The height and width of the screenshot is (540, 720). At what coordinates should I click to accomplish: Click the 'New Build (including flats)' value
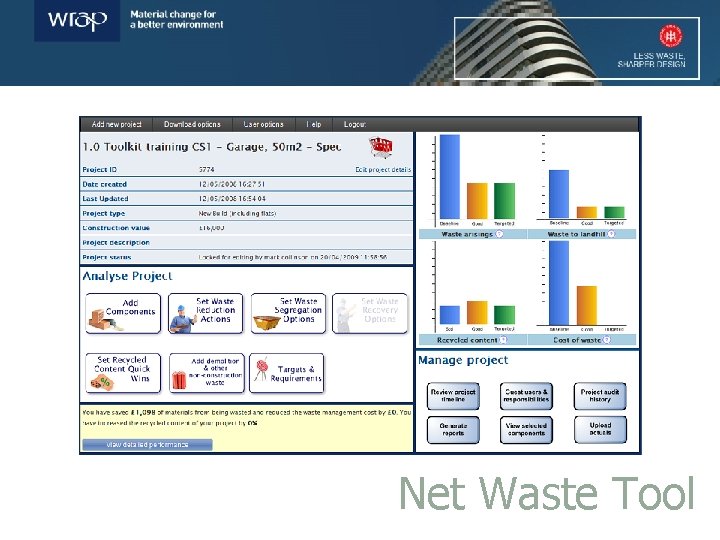237,214
